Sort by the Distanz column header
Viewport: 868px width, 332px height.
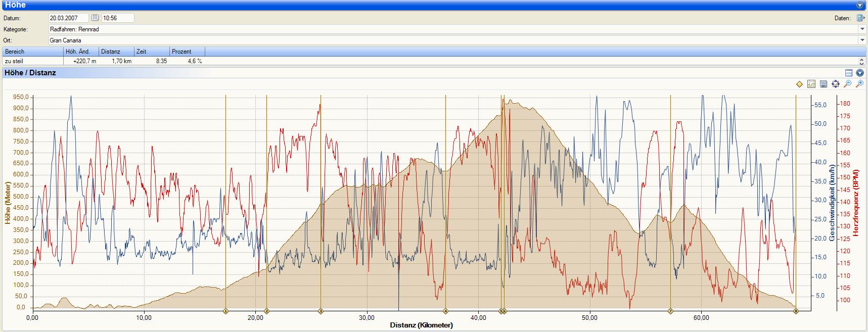click(x=116, y=52)
